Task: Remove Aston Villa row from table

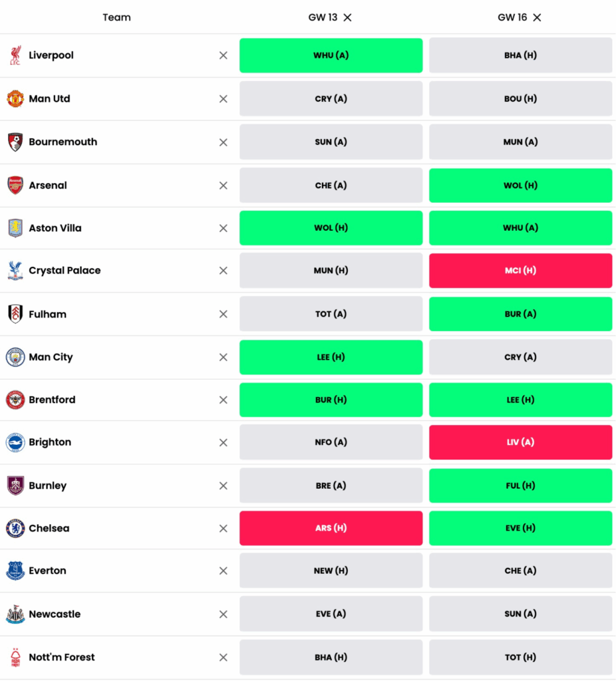Action: [x=224, y=228]
